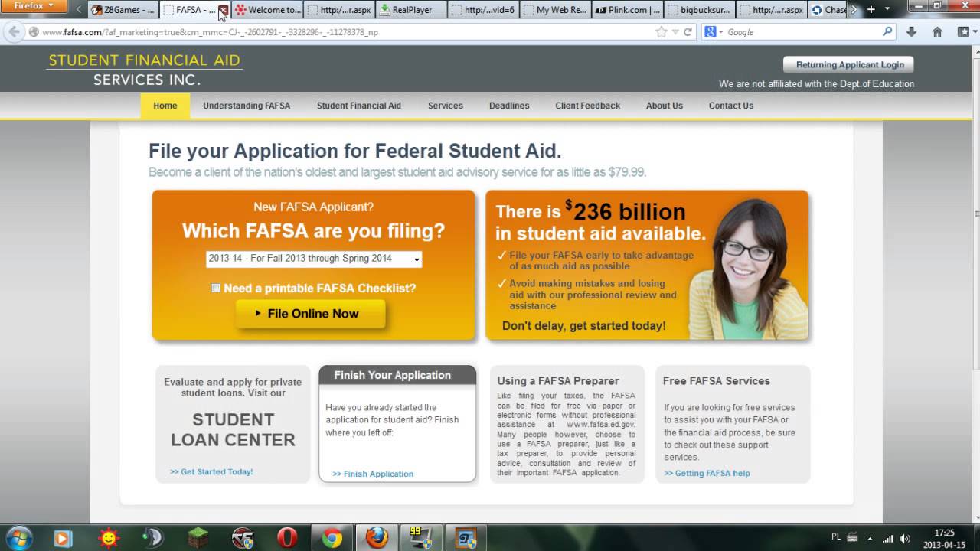The height and width of the screenshot is (551, 980).
Task: Show hidden system tray icons arrow
Action: pos(871,538)
